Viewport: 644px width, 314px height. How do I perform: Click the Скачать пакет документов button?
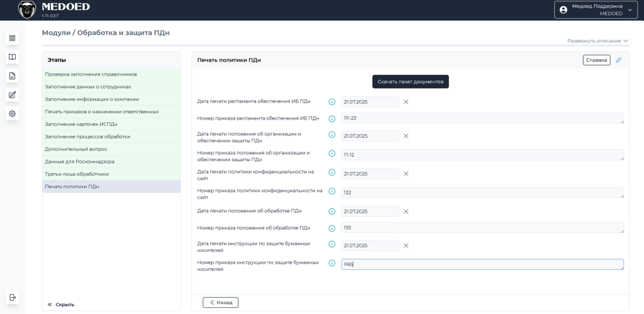point(411,82)
